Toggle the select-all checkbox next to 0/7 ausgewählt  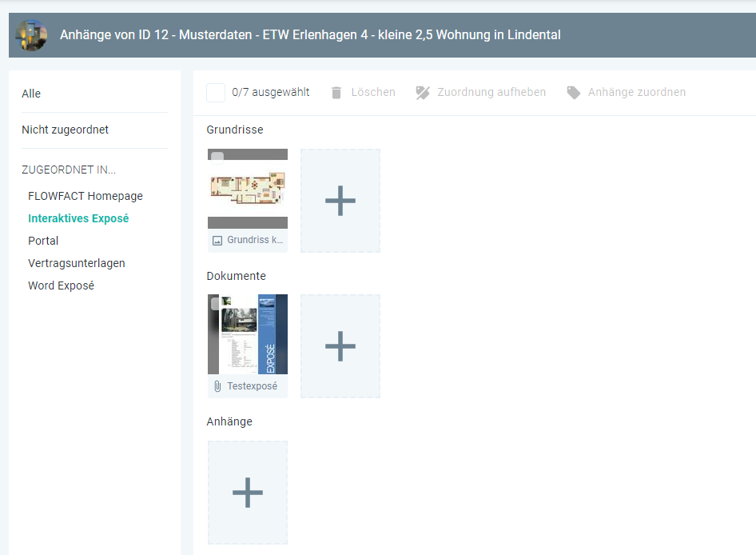(216, 93)
